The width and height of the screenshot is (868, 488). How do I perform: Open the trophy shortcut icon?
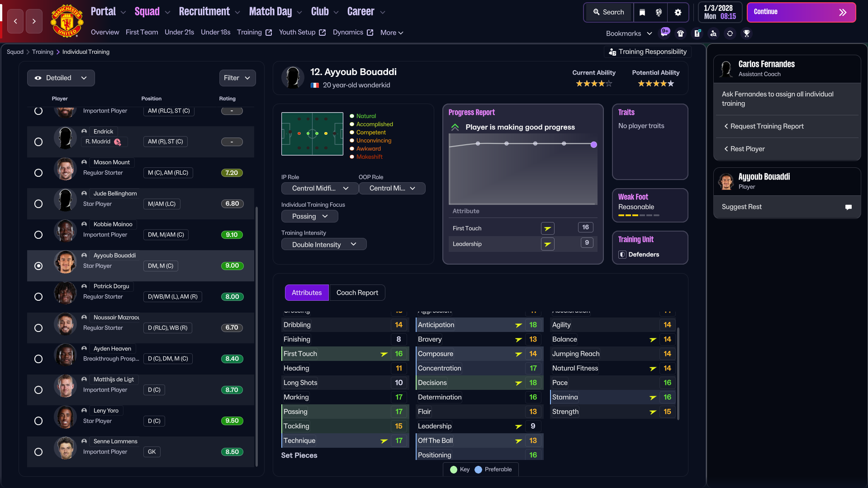[747, 33]
